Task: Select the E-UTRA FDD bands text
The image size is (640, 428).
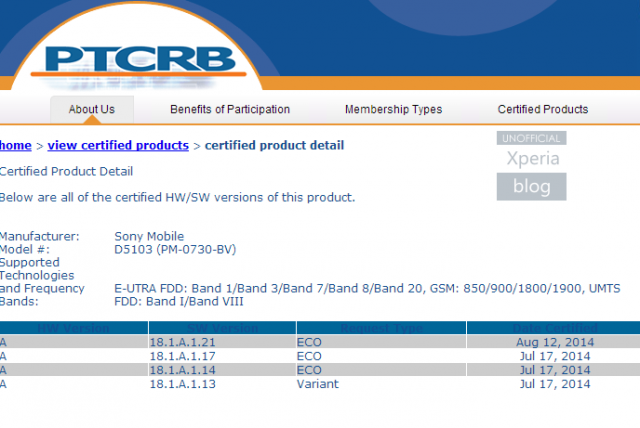Action: point(367,295)
